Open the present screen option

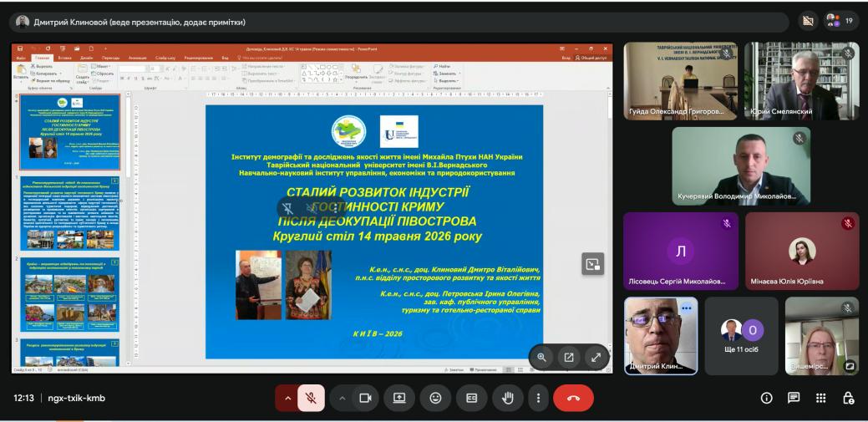tap(399, 399)
